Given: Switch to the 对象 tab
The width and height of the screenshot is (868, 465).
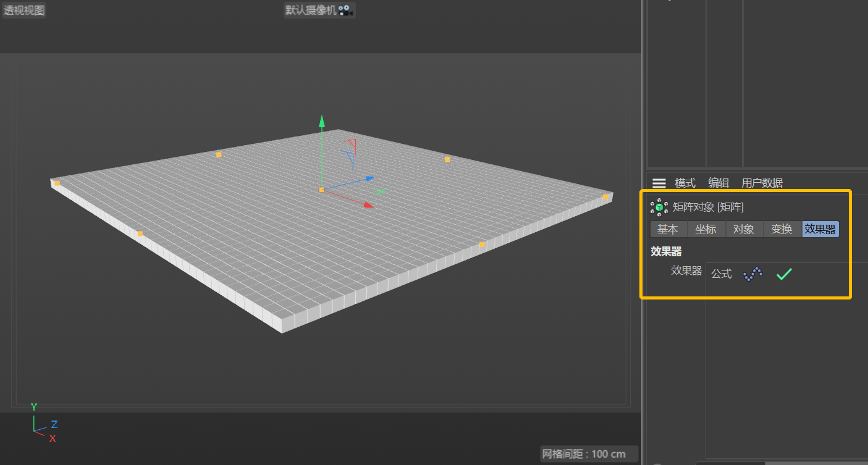Looking at the screenshot, I should point(744,229).
